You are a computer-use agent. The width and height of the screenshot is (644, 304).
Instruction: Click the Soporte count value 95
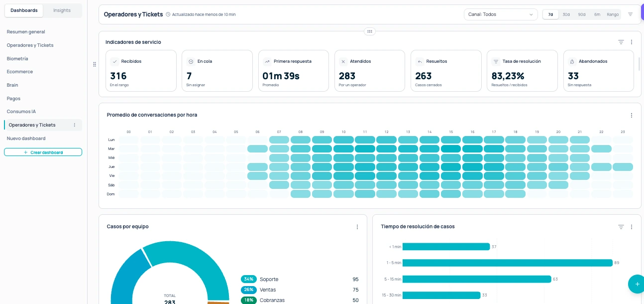(355, 279)
